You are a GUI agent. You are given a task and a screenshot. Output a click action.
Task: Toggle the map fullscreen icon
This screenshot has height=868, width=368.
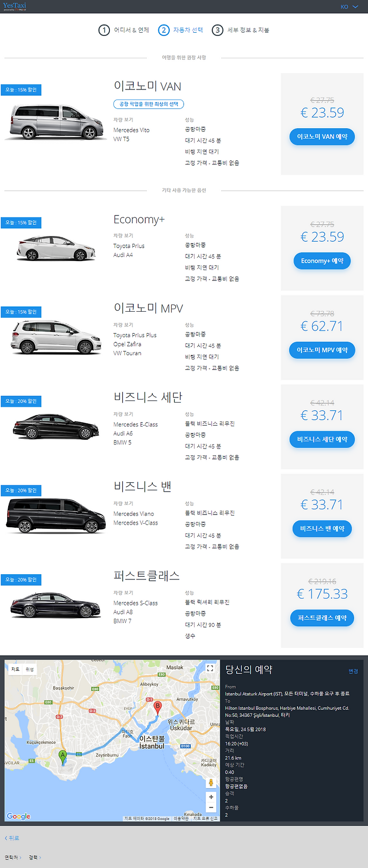click(210, 668)
